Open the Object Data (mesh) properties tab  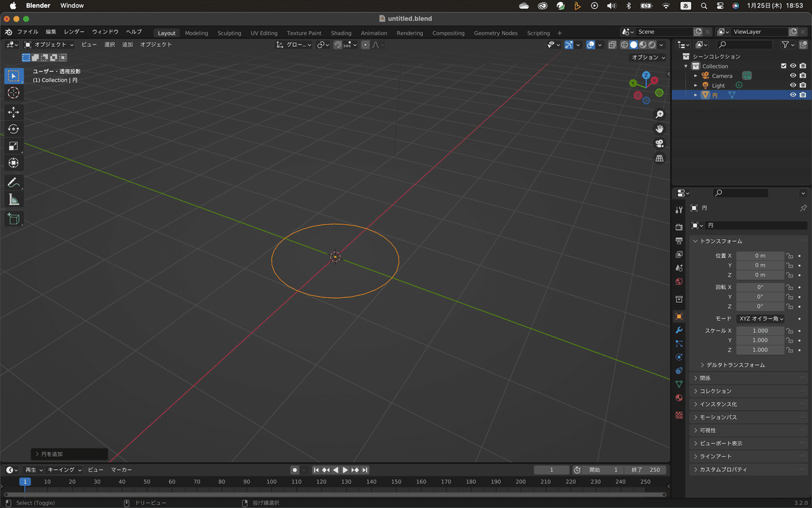tap(679, 384)
